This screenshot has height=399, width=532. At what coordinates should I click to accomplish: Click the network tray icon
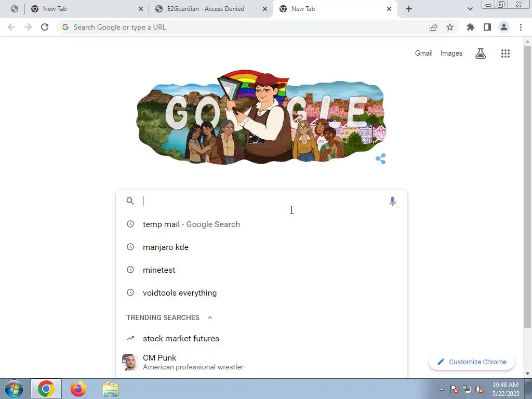point(467,389)
